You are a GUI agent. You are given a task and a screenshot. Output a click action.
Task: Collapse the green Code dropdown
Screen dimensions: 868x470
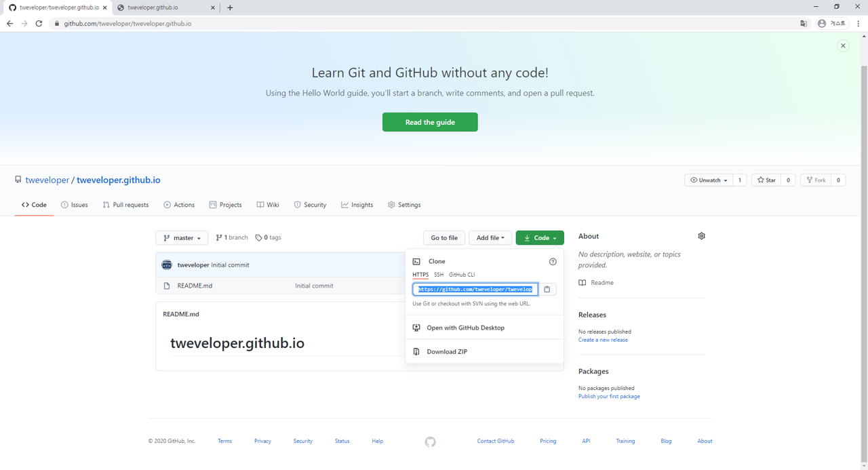click(x=540, y=238)
